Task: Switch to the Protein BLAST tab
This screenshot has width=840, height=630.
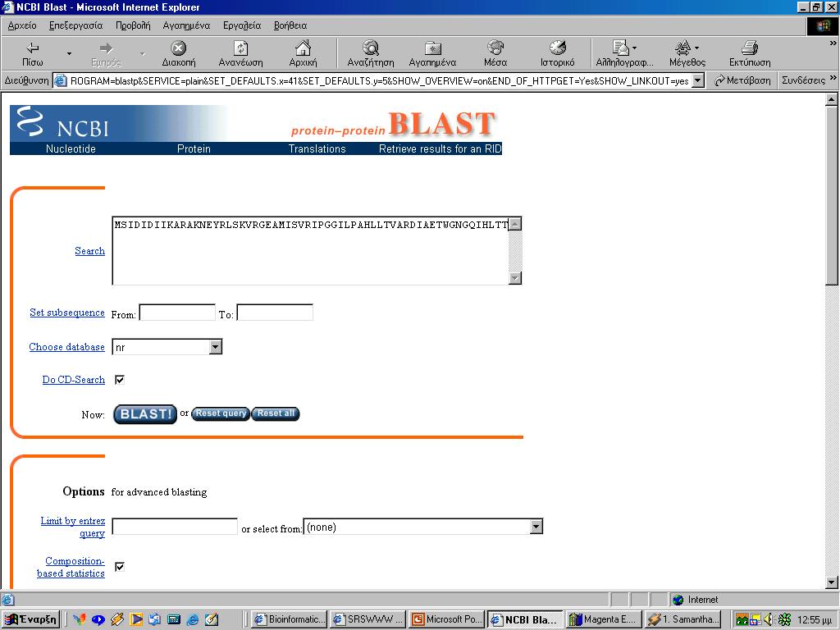Action: tap(194, 149)
